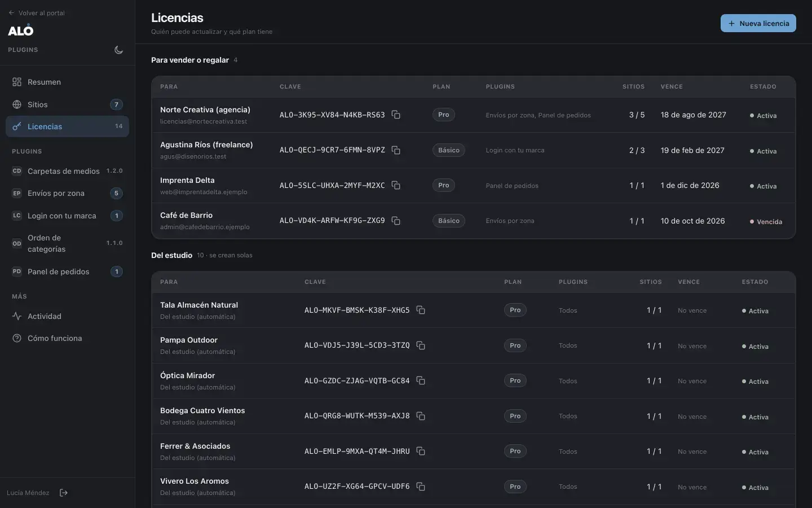Click the Básico plan badge for Agustina Ríos
812x508 pixels.
(449, 150)
